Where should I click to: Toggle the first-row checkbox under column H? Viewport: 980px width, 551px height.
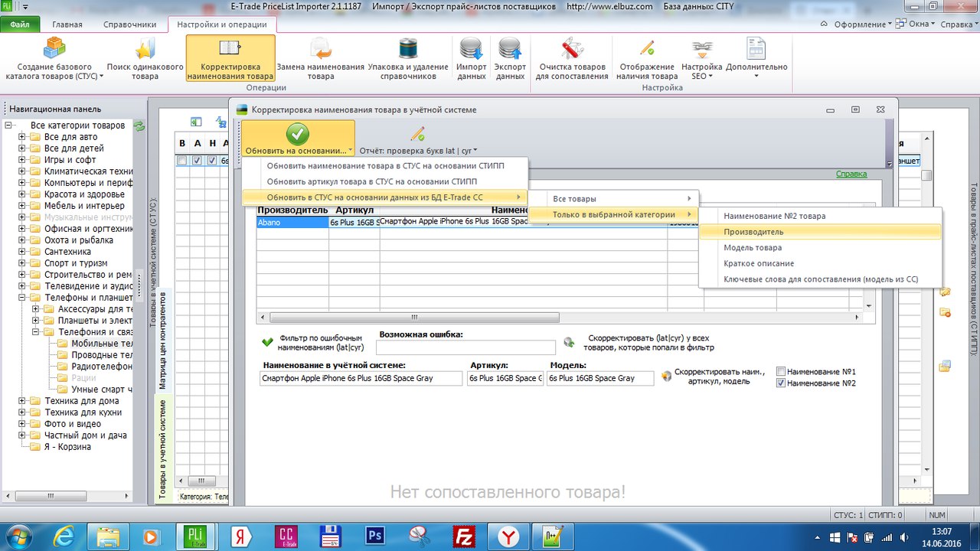(212, 161)
